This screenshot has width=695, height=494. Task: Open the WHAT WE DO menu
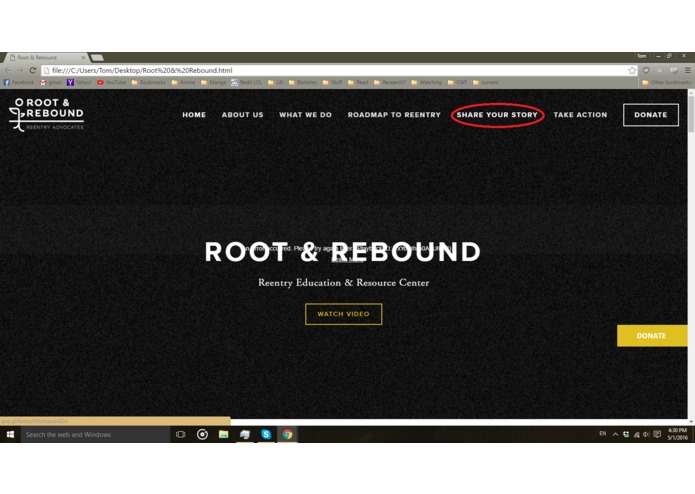305,115
